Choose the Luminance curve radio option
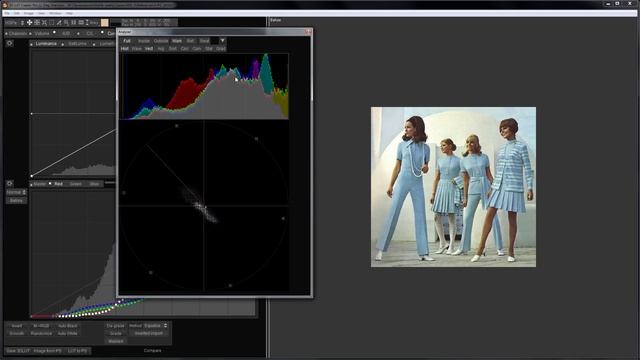Image resolution: width=640 pixels, height=360 pixels. [31, 44]
